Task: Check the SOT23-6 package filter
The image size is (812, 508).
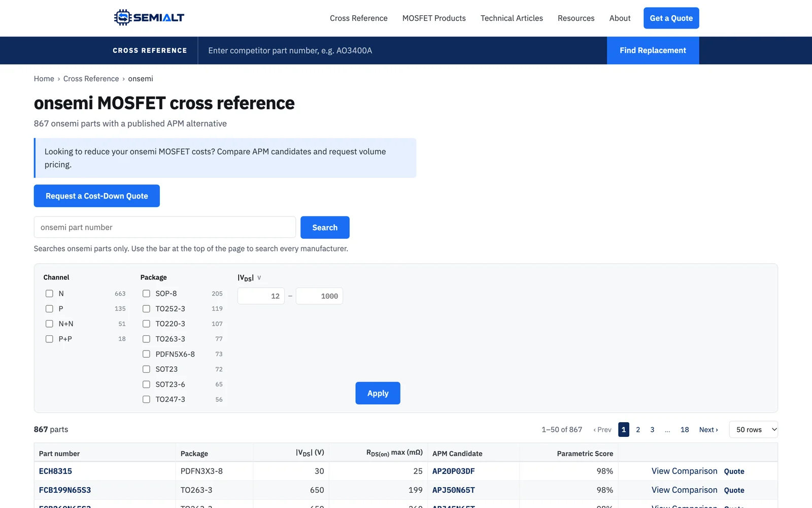Action: click(x=146, y=385)
